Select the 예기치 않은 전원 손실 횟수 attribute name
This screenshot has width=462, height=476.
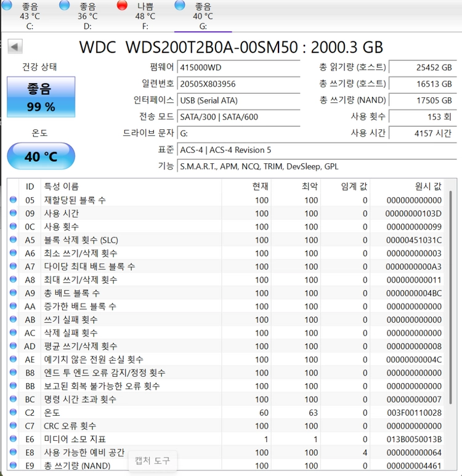[94, 360]
